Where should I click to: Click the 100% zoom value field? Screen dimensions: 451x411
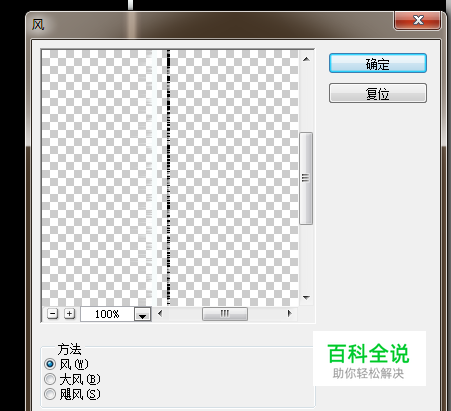point(107,314)
